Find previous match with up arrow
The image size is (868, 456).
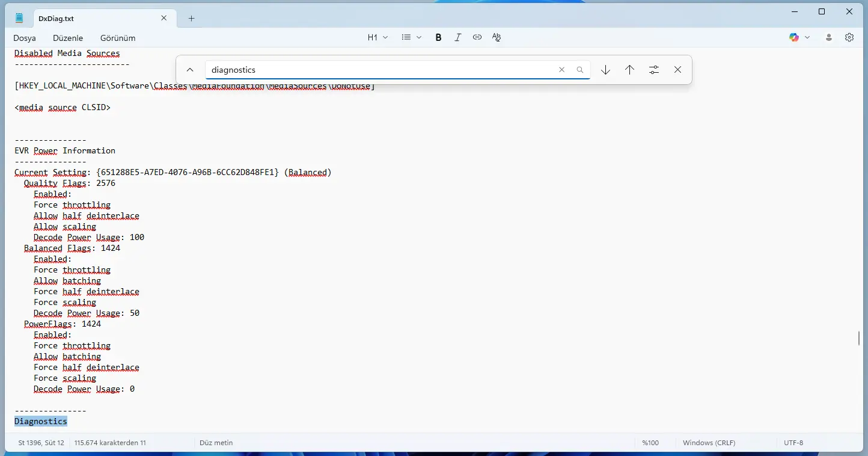(x=630, y=70)
